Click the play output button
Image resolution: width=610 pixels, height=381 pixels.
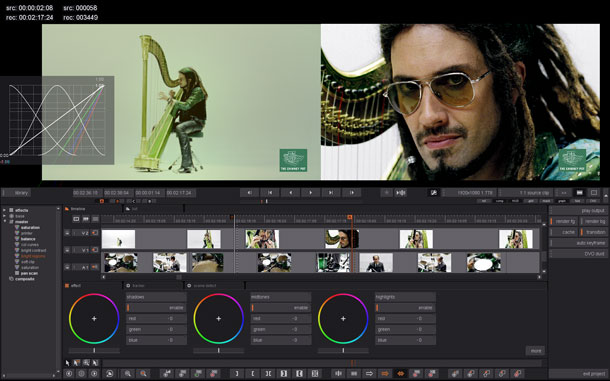tap(578, 211)
